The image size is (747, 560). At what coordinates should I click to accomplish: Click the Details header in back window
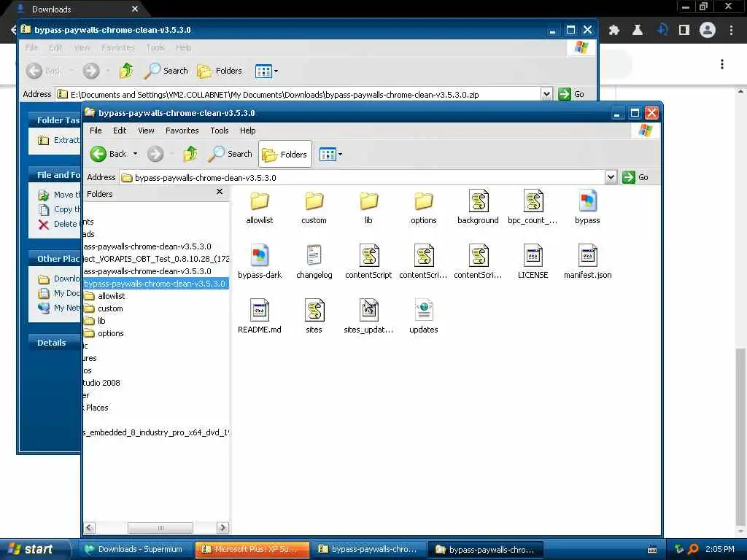(x=52, y=343)
